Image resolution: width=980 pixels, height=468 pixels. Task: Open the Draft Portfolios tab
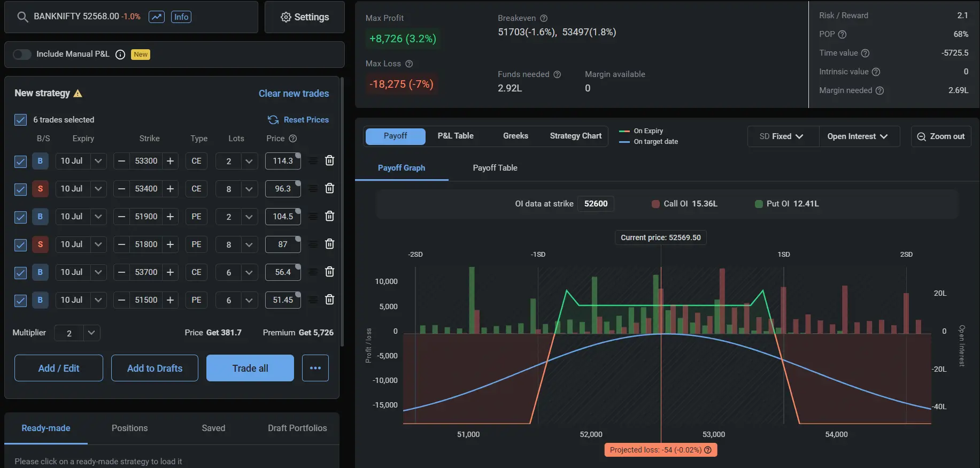[x=297, y=428]
